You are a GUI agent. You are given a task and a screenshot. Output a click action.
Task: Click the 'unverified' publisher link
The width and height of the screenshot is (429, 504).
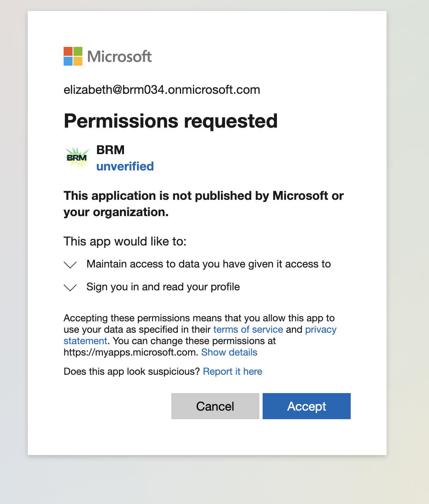coord(125,166)
